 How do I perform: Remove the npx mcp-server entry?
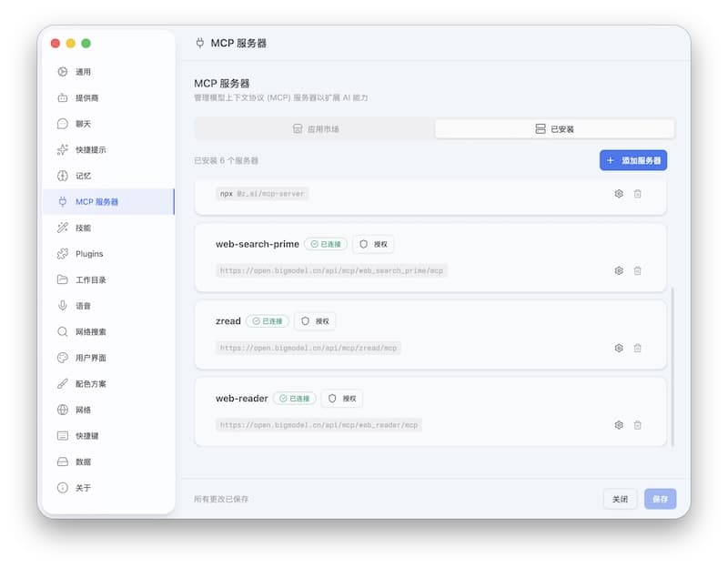638,194
